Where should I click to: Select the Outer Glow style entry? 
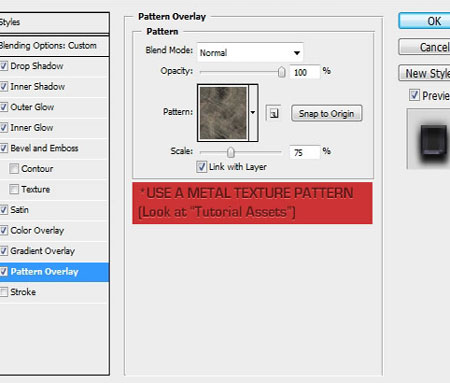pyautogui.click(x=32, y=107)
